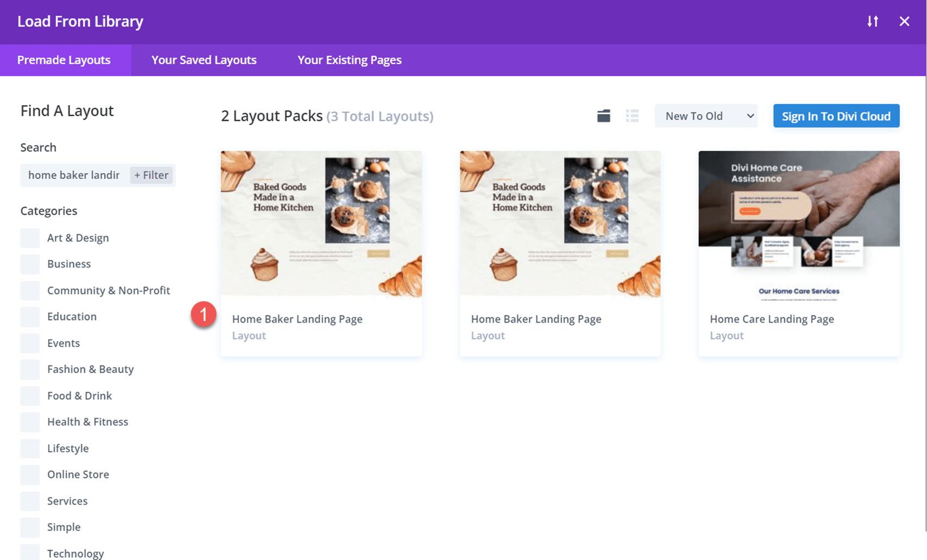
Task: Switch to grid view for layouts
Action: [603, 116]
